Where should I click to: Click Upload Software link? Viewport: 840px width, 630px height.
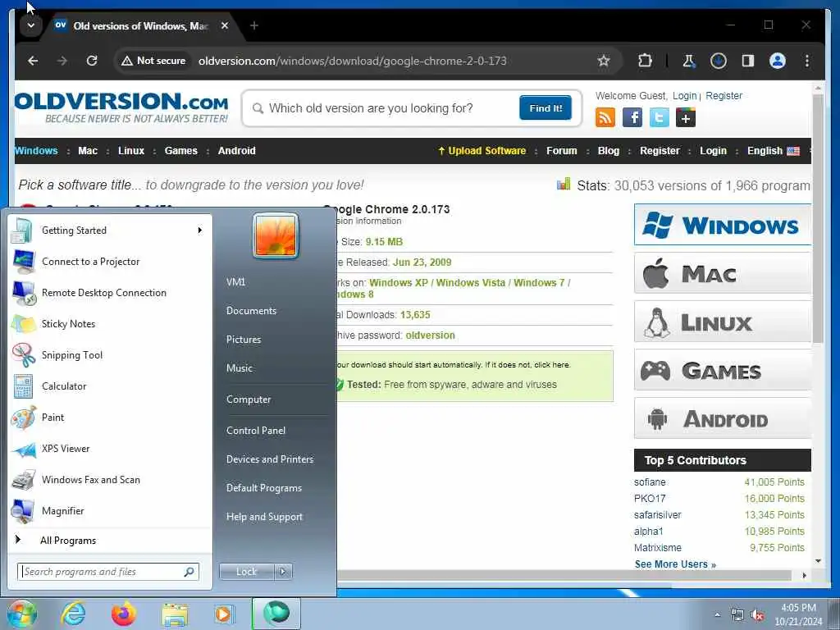[482, 151]
